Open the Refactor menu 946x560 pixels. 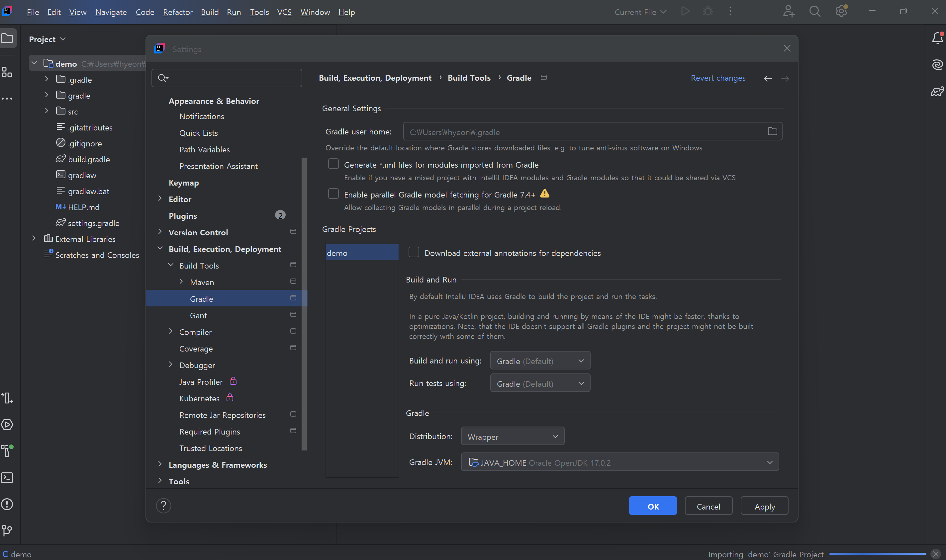point(177,12)
